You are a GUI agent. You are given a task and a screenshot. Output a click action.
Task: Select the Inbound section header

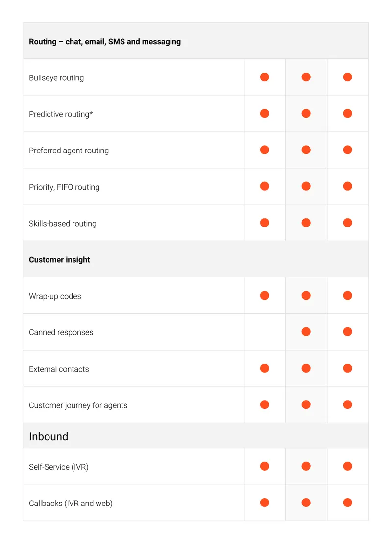(196, 436)
